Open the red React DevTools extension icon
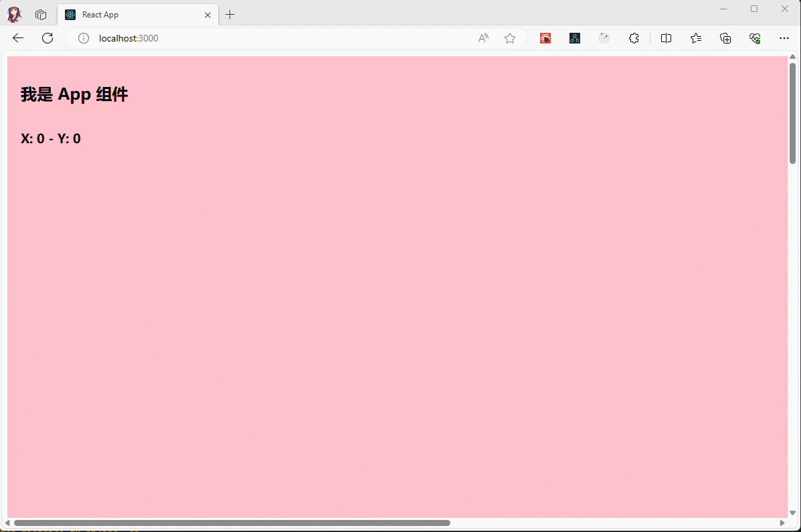The width and height of the screenshot is (801, 532). click(545, 38)
